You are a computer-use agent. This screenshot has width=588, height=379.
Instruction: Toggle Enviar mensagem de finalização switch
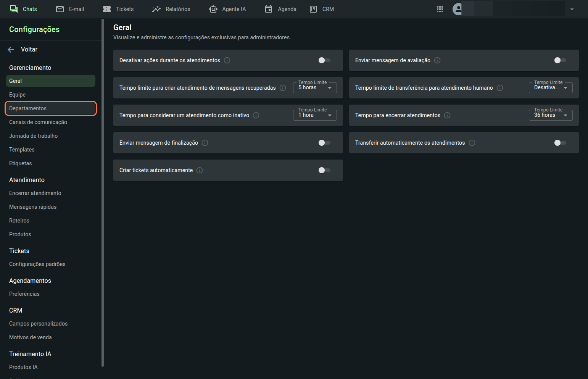(324, 143)
